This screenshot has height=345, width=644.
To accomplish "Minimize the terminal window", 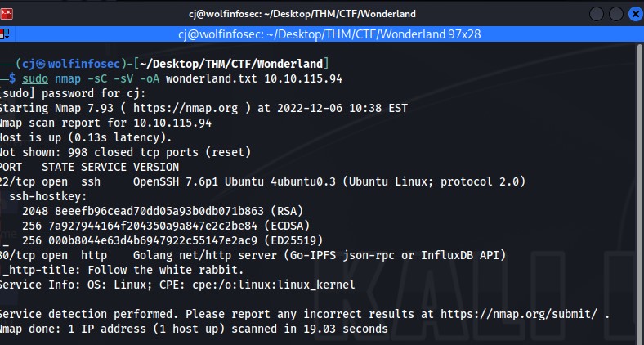I will coord(597,14).
